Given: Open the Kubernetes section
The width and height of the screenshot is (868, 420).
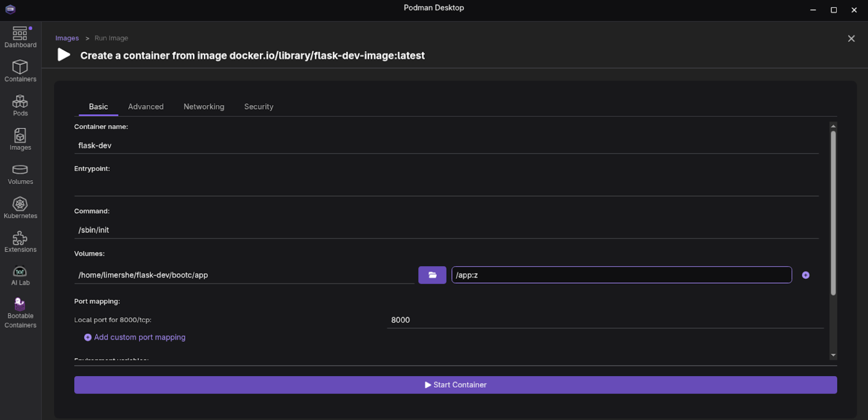Looking at the screenshot, I should pyautogui.click(x=20, y=208).
